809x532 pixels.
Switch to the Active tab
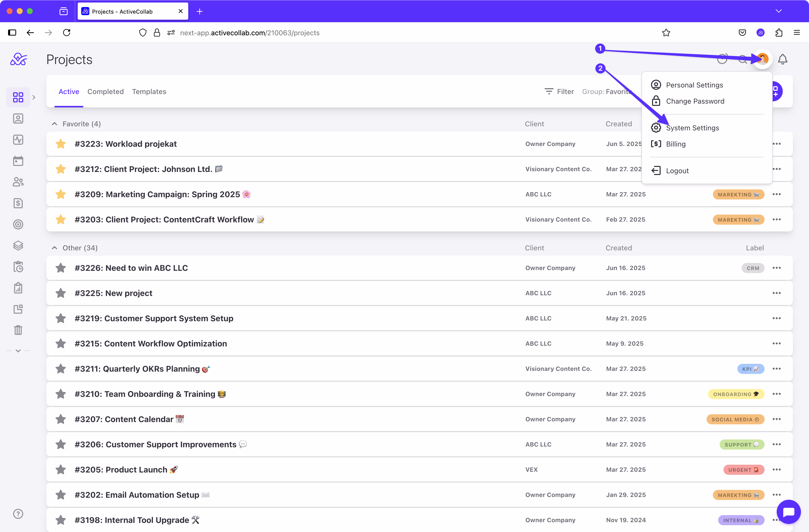click(69, 92)
